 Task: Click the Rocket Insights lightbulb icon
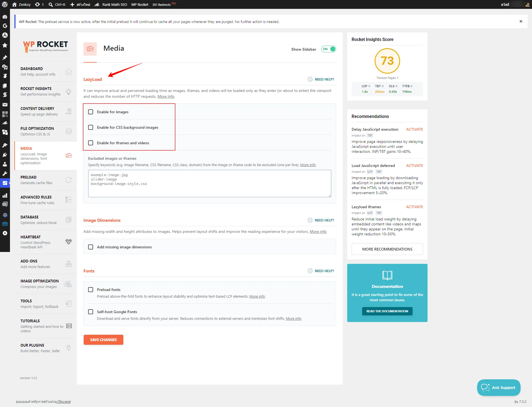coord(68,91)
